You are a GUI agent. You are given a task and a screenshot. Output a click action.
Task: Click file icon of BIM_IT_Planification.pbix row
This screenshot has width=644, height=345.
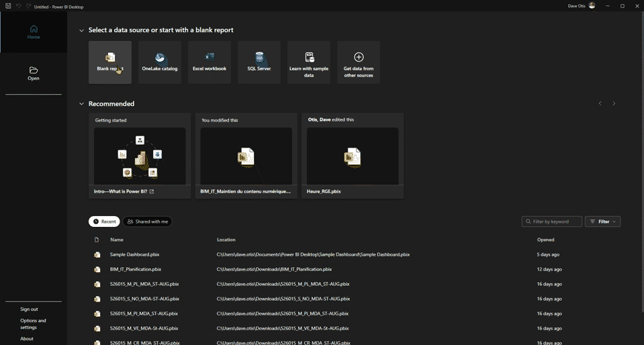[97, 269]
